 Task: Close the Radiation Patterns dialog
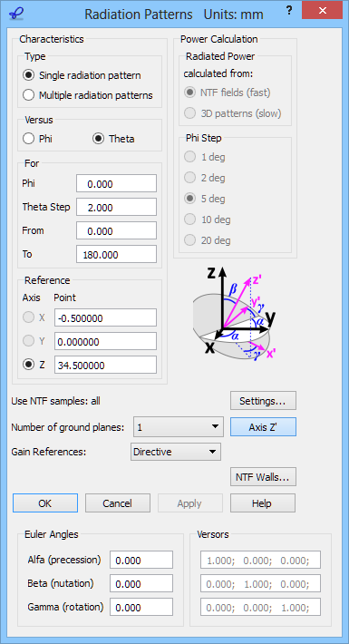[x=323, y=10]
